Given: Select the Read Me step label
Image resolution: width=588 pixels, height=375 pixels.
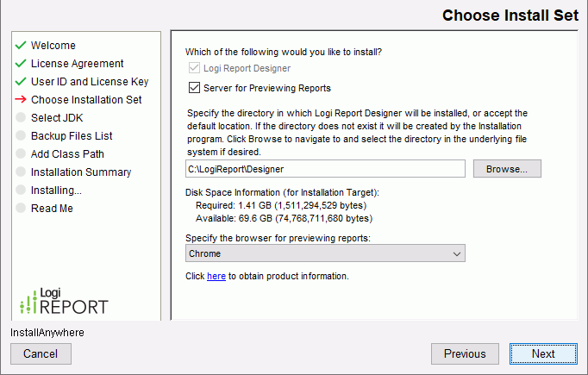Looking at the screenshot, I should [x=52, y=209].
